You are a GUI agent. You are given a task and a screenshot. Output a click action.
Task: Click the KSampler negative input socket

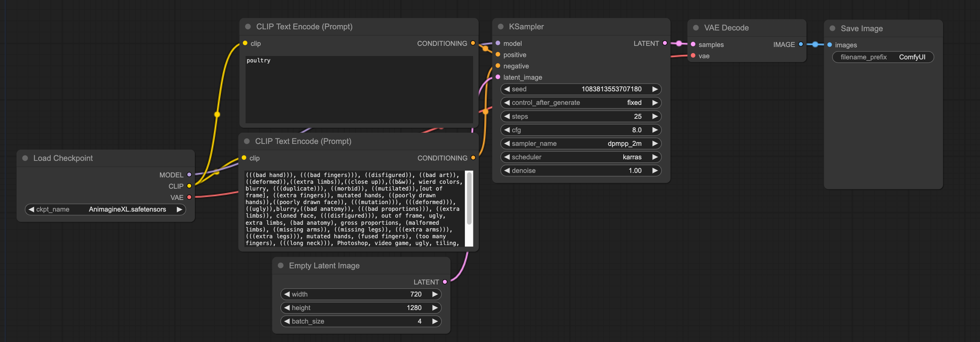coord(498,66)
